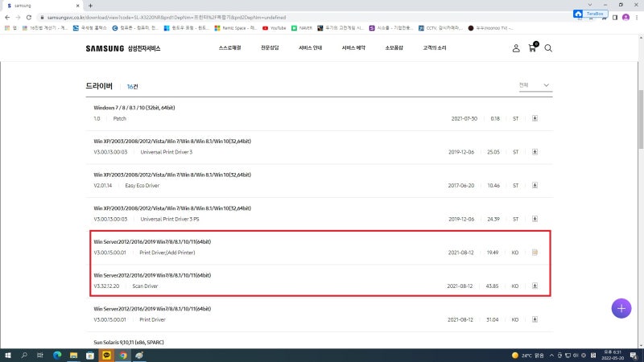
Task: Open the Chrome three-dot menu
Action: (x=637, y=18)
